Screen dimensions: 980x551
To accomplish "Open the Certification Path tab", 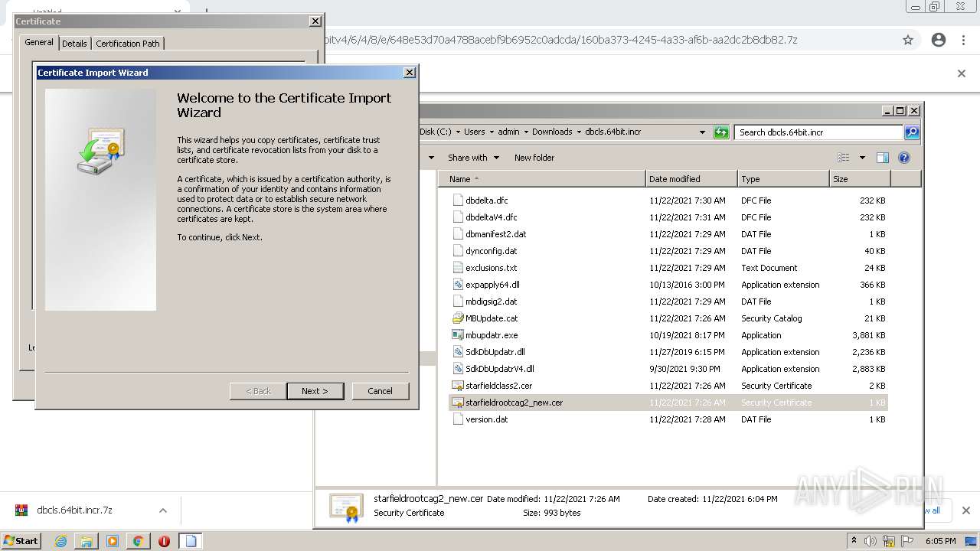I will tap(128, 44).
